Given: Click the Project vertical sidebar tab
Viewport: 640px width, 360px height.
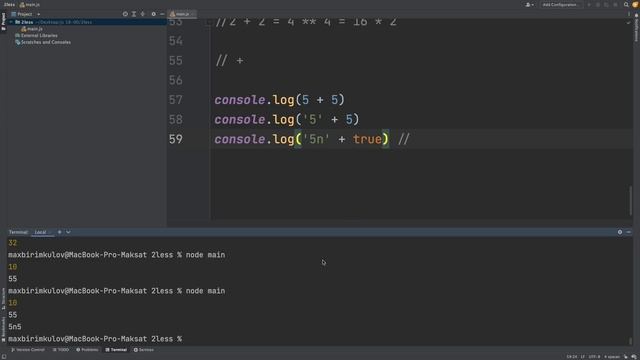Looking at the screenshot, I should 3,21.
